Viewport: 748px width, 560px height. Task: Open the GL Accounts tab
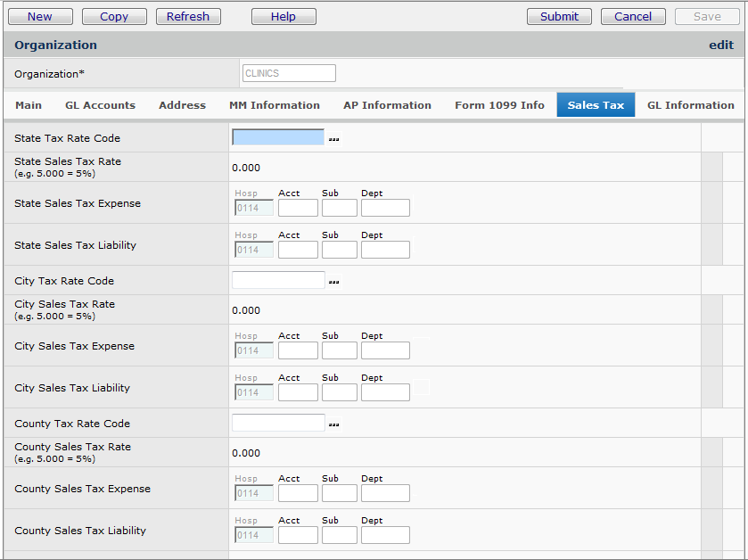(100, 105)
